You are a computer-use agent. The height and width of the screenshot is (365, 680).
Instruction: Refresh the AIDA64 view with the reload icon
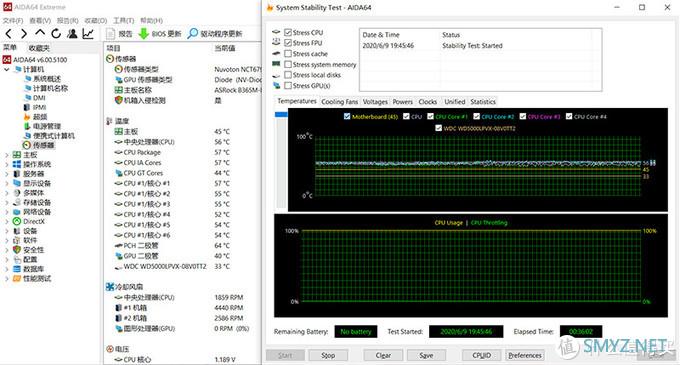click(x=56, y=34)
